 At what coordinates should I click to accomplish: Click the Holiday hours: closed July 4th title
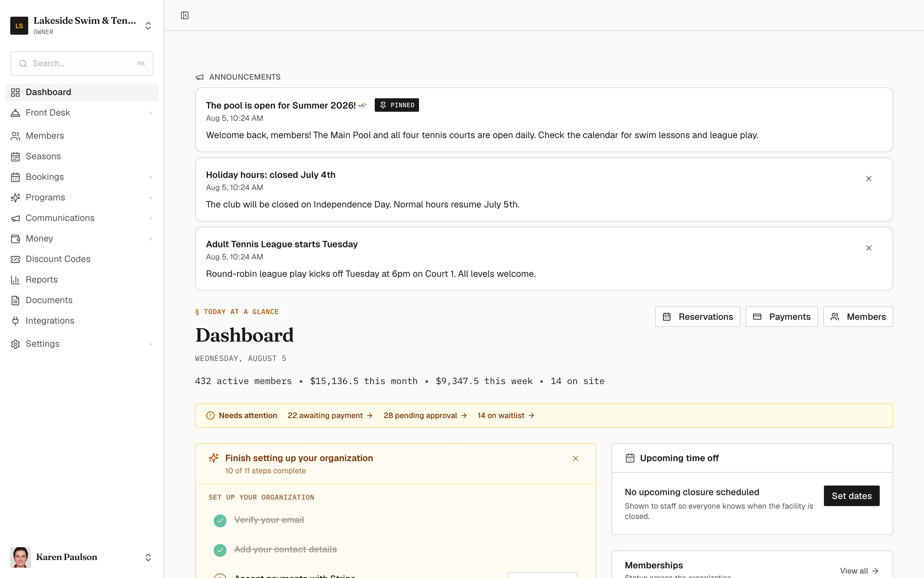pyautogui.click(x=271, y=175)
